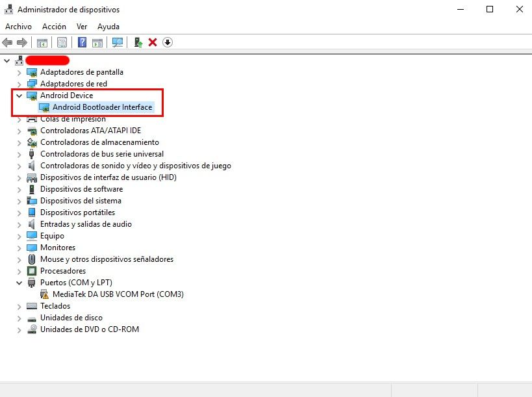Select 'Dispositivos portátiles' text
This screenshot has width=532, height=397.
point(77,212)
